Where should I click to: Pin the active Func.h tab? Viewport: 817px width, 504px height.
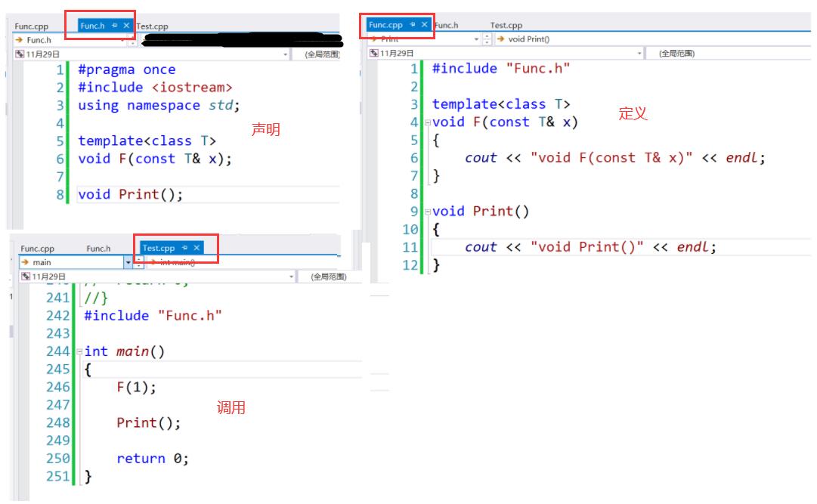click(x=115, y=26)
